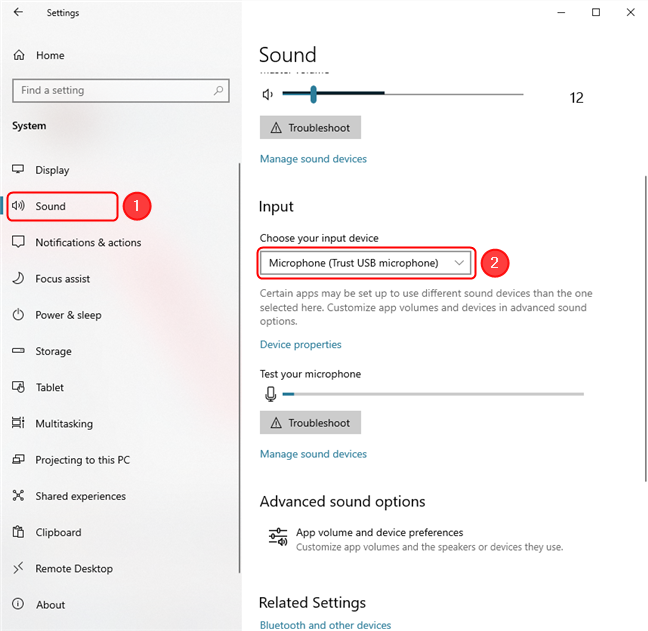Minimize the Settings window
648x631 pixels.
coord(561,12)
